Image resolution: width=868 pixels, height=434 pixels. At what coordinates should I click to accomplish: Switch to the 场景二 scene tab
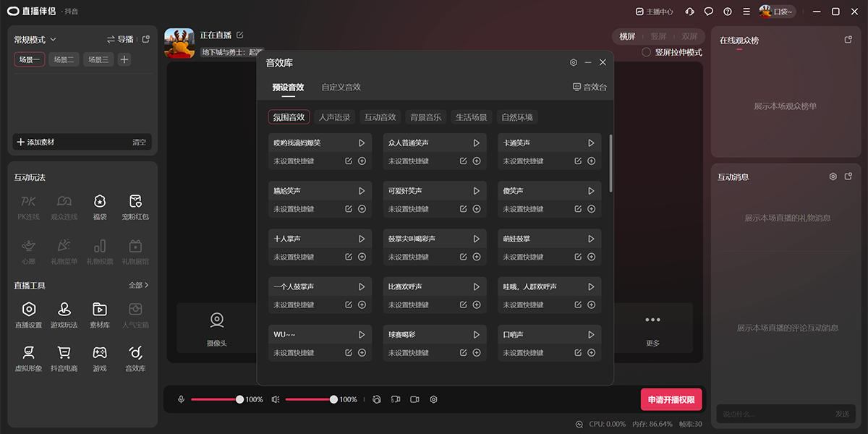64,59
